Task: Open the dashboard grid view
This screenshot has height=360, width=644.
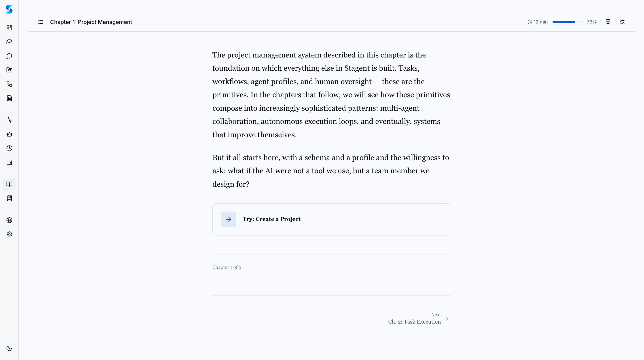Action: tap(9, 28)
